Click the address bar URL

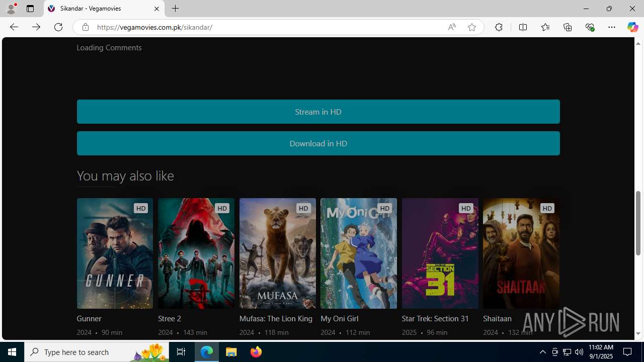(x=154, y=27)
